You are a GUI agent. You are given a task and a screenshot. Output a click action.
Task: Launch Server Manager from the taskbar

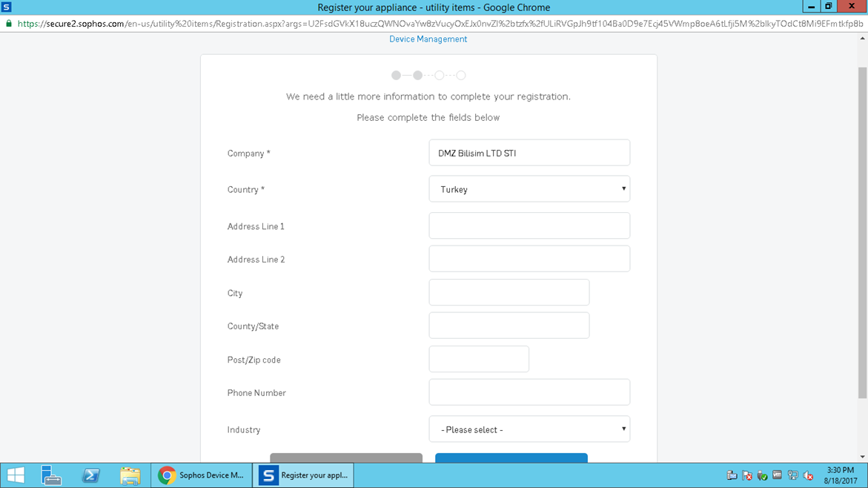click(51, 475)
